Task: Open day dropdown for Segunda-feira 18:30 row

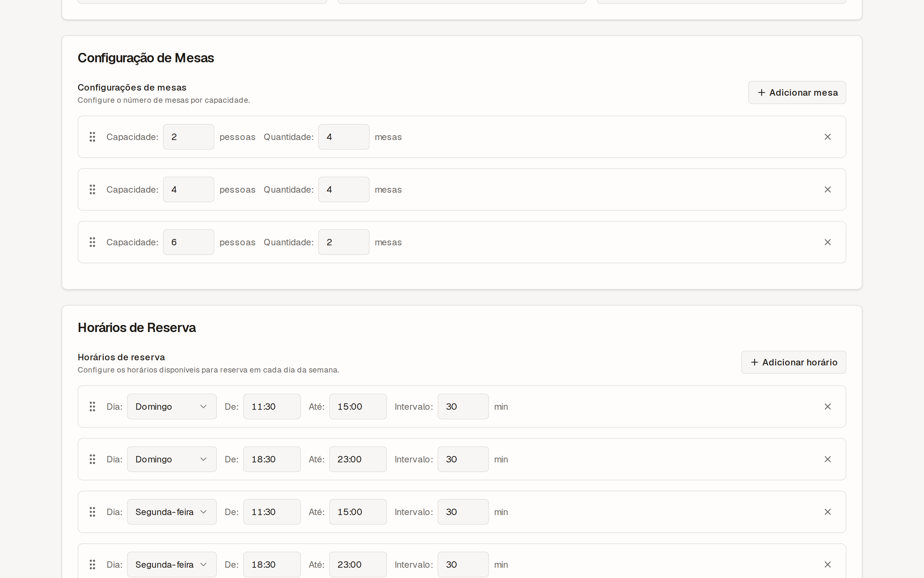Action: [172, 565]
